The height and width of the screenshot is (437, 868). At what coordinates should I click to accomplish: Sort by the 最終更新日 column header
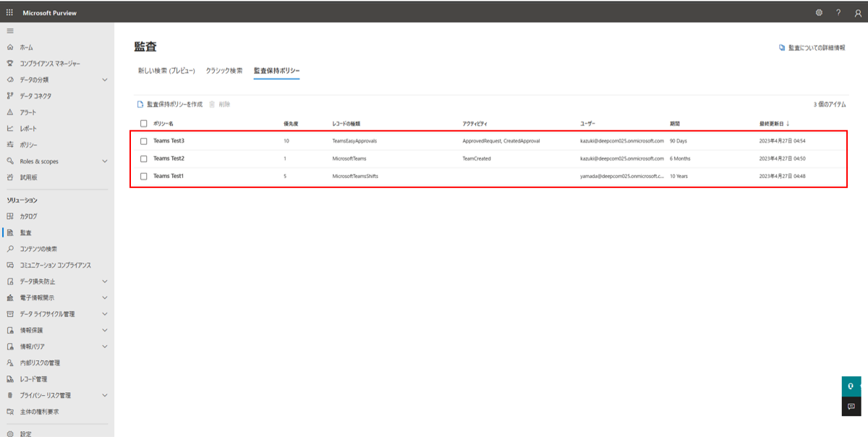coord(774,124)
